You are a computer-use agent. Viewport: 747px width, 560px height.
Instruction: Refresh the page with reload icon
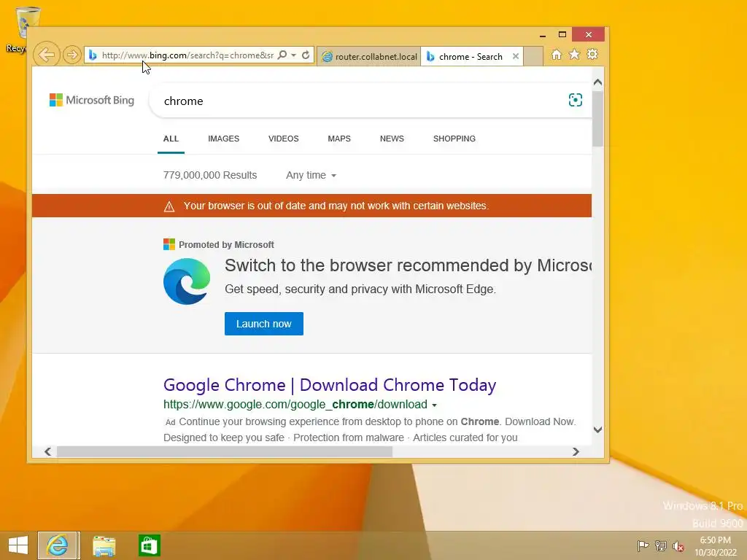(x=306, y=55)
